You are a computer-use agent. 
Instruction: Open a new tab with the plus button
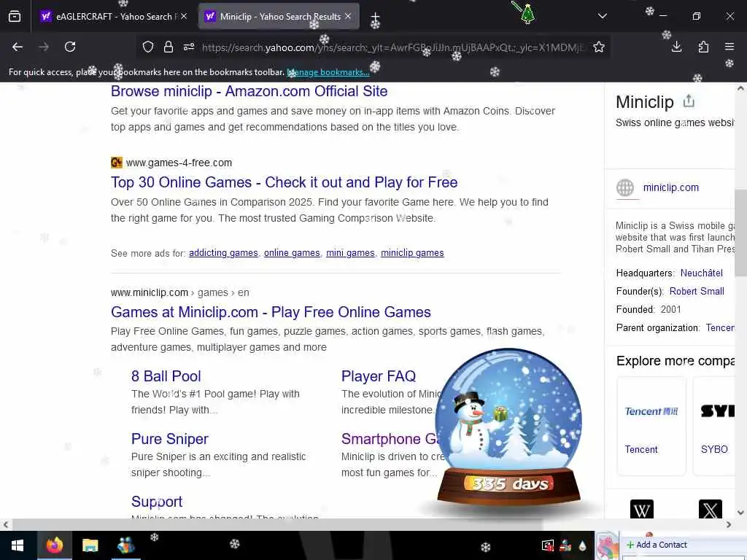pos(376,18)
